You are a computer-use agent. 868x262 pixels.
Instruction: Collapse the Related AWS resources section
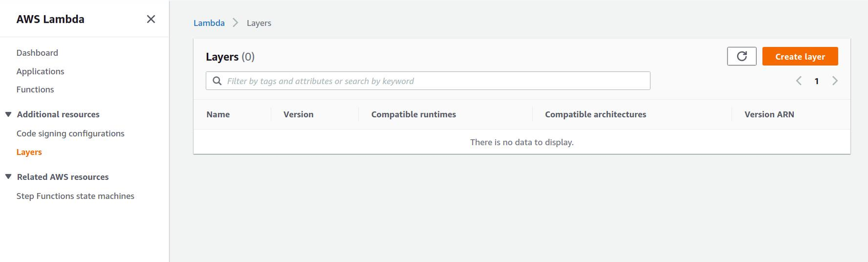coord(8,177)
